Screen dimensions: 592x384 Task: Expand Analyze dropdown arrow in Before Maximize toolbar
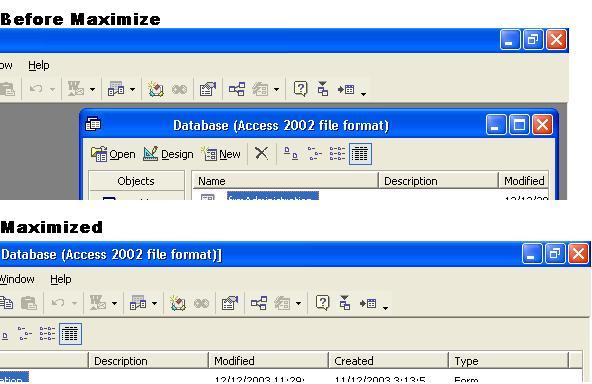click(133, 89)
